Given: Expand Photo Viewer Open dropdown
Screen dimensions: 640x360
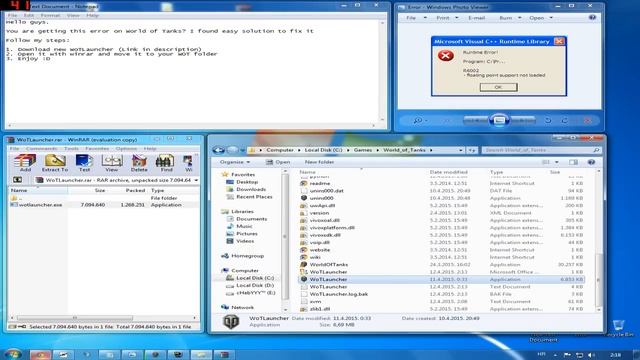Looking at the screenshot, I should pos(551,18).
